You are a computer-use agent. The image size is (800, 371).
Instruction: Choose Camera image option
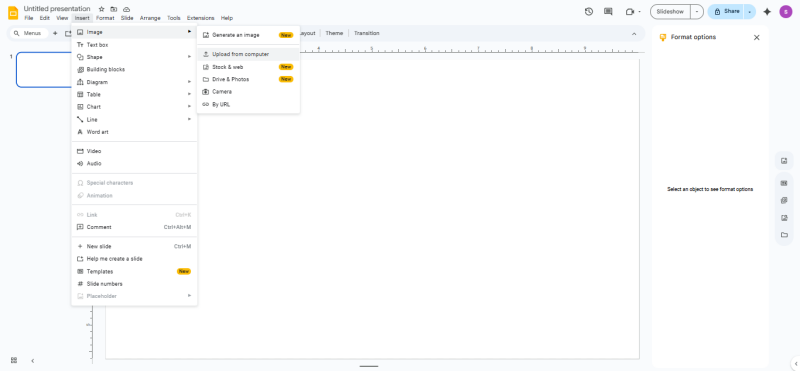click(x=248, y=92)
